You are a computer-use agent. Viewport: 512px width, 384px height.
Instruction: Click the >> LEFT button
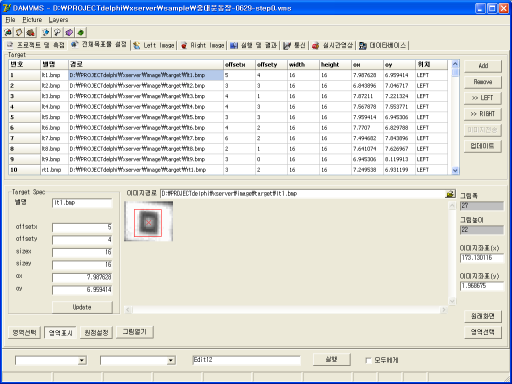483,98
